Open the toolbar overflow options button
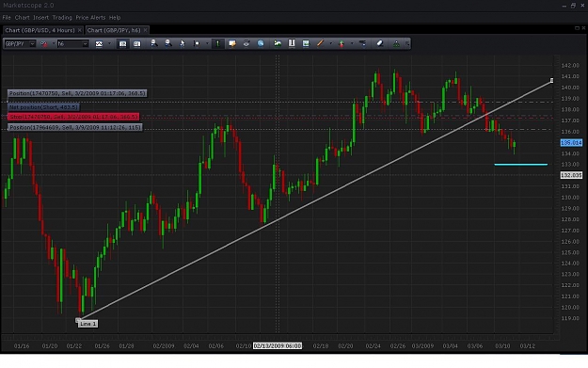The image size is (588, 368). coord(407,44)
